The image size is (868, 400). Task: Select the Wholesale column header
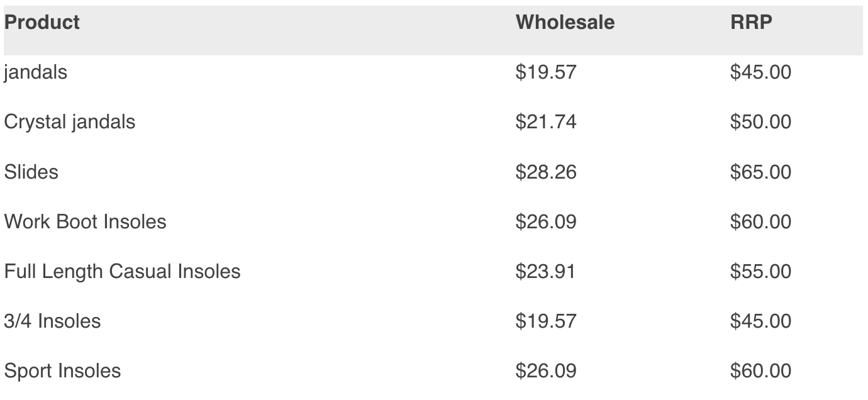[565, 23]
